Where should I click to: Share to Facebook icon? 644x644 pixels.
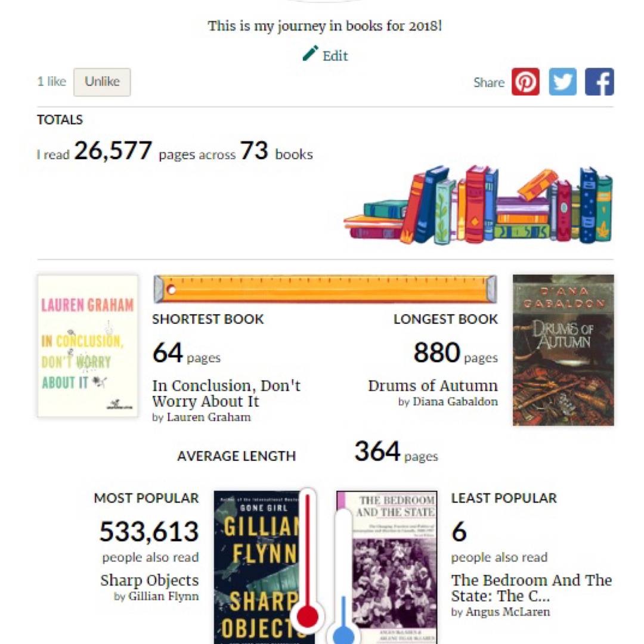599,82
